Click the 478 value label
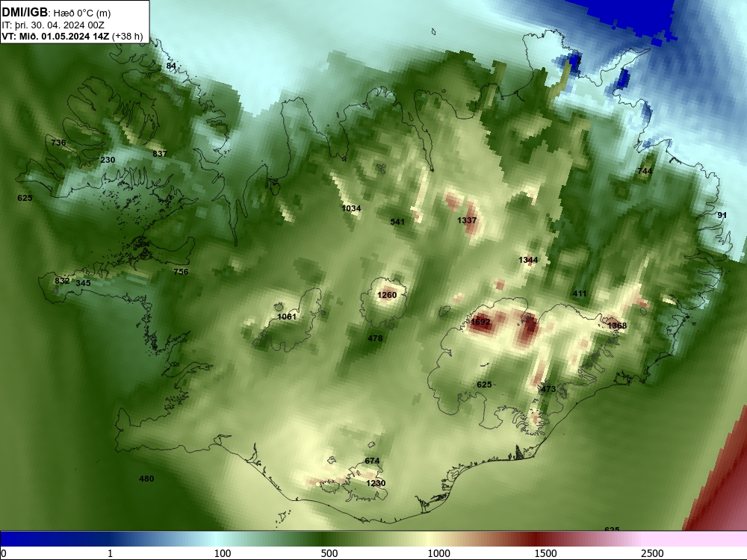747x560 pixels. coord(375,338)
